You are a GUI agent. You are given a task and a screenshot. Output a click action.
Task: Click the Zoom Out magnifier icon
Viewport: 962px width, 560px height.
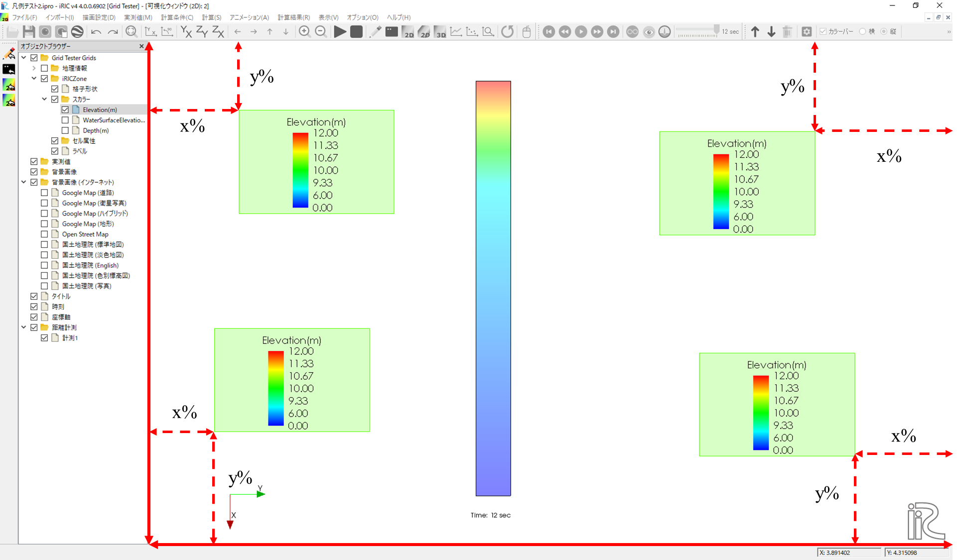321,32
